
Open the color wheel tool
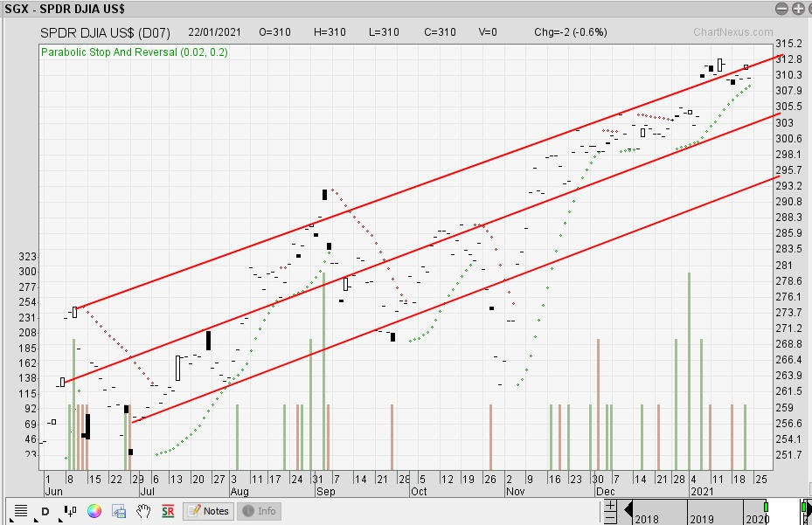coord(93,511)
